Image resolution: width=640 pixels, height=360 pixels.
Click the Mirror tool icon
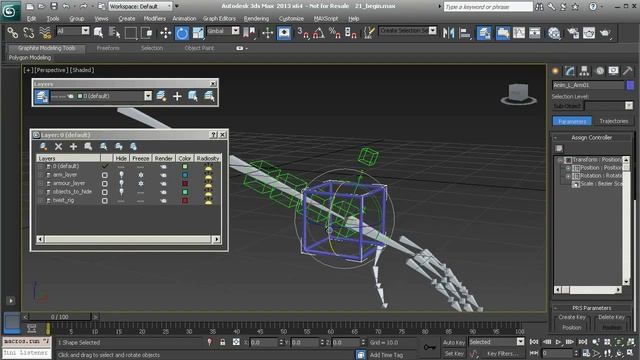(449, 33)
